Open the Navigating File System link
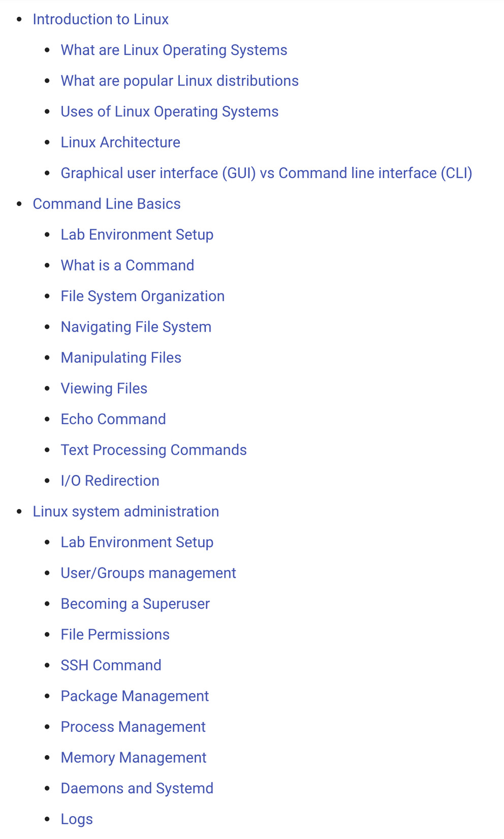This screenshot has height=839, width=504. (136, 327)
